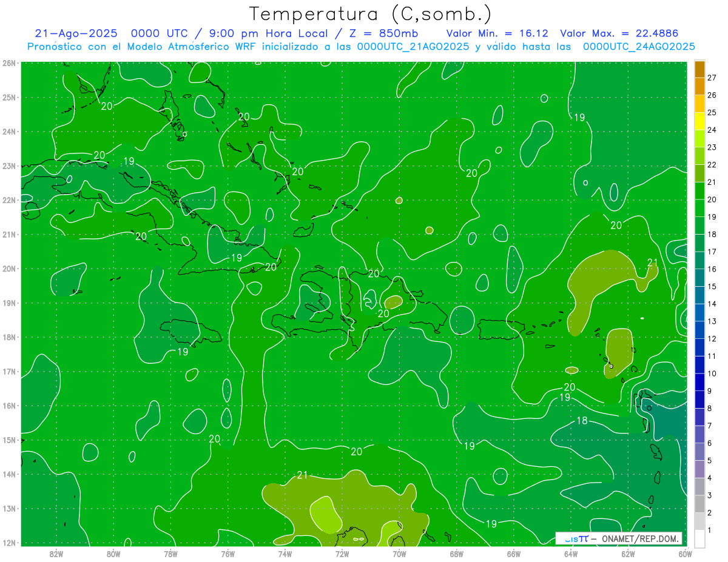Click the 17N latitude axis label

(9, 372)
